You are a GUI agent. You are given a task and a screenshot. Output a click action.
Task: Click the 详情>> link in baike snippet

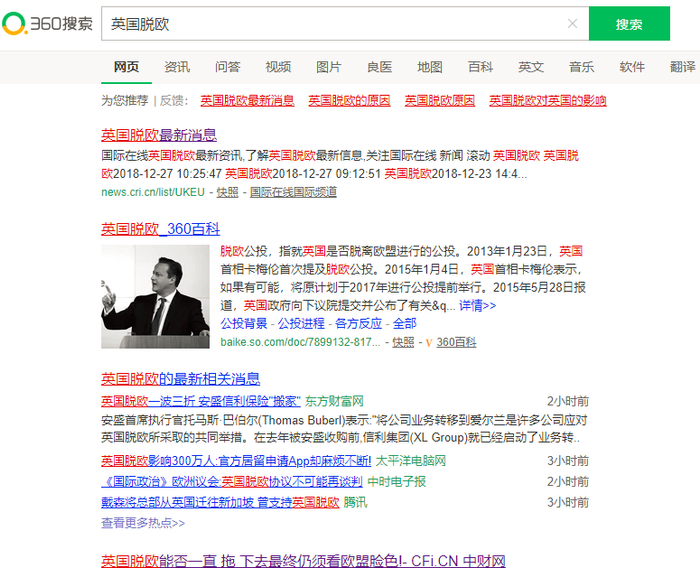(x=478, y=305)
